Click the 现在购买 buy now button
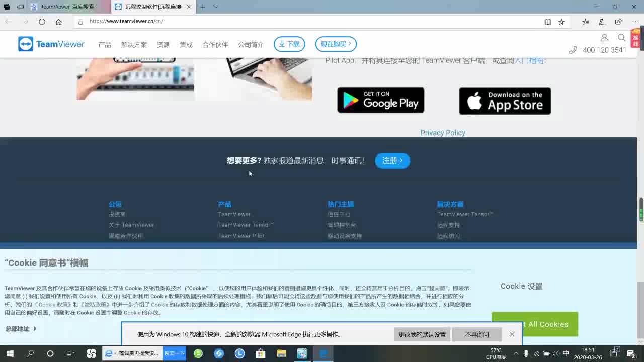 pyautogui.click(x=336, y=44)
